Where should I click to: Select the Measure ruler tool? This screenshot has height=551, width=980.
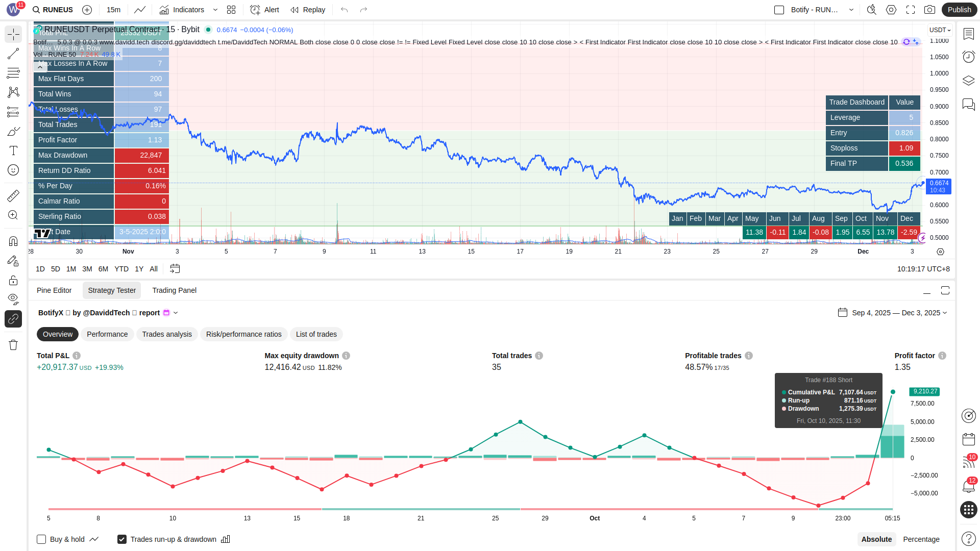point(13,195)
